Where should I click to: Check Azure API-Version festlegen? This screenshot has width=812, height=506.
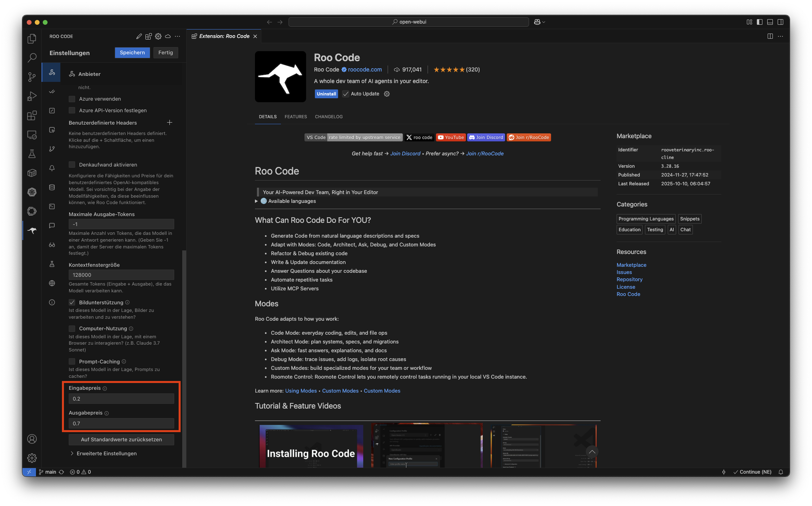click(x=72, y=110)
